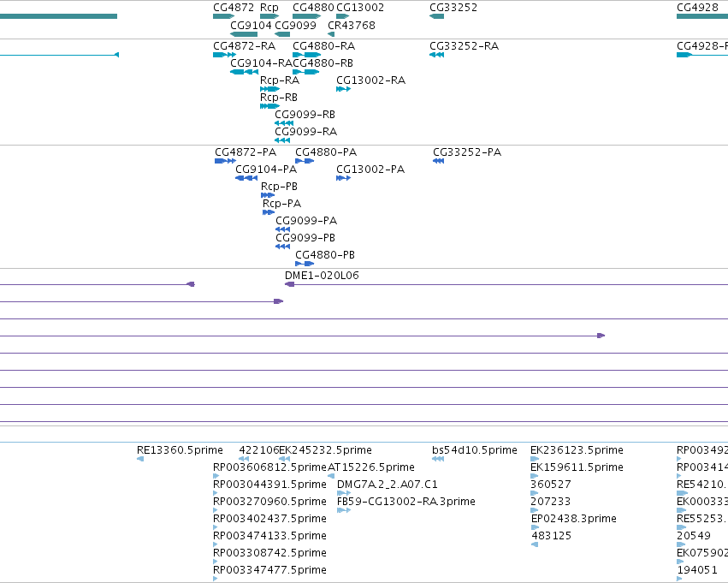Click the CG4880-PA protein label

[x=326, y=152]
